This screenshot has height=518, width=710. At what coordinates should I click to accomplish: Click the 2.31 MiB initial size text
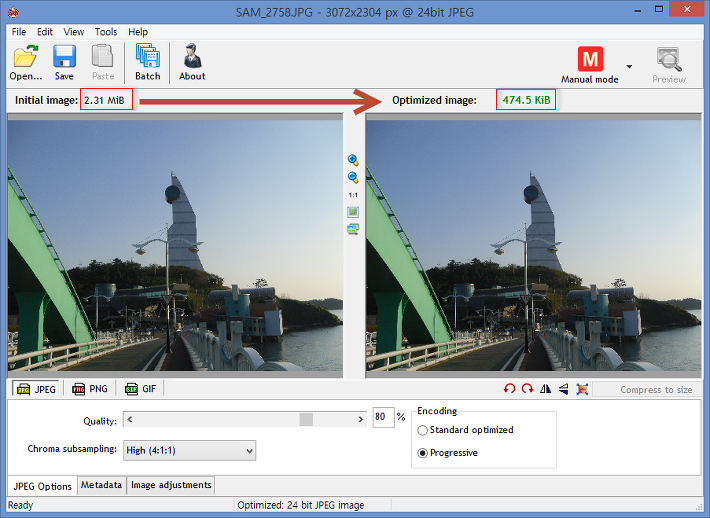[x=104, y=100]
